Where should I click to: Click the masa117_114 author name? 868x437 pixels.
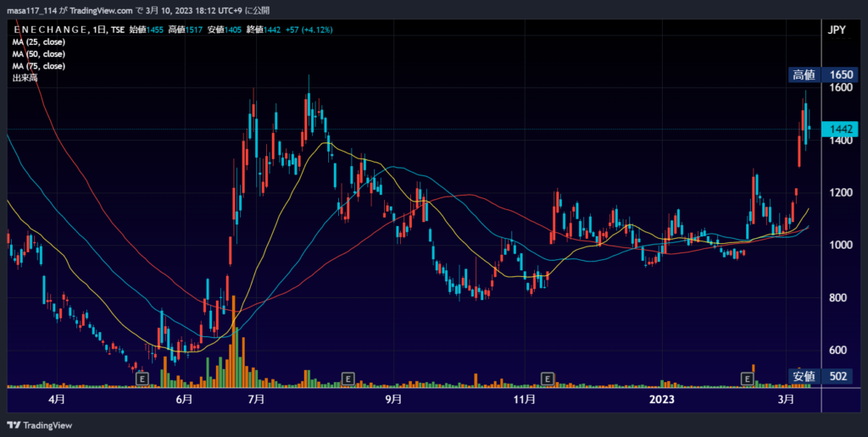tap(31, 10)
